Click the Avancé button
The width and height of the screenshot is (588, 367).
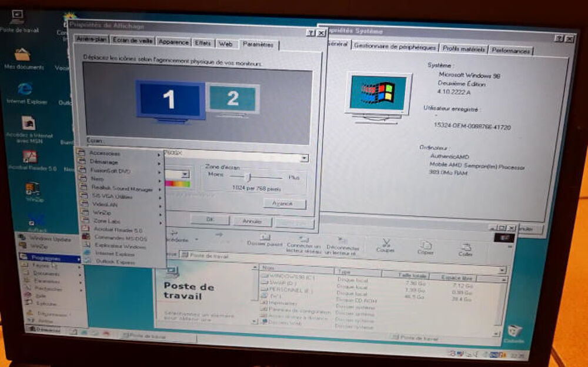[x=284, y=203]
